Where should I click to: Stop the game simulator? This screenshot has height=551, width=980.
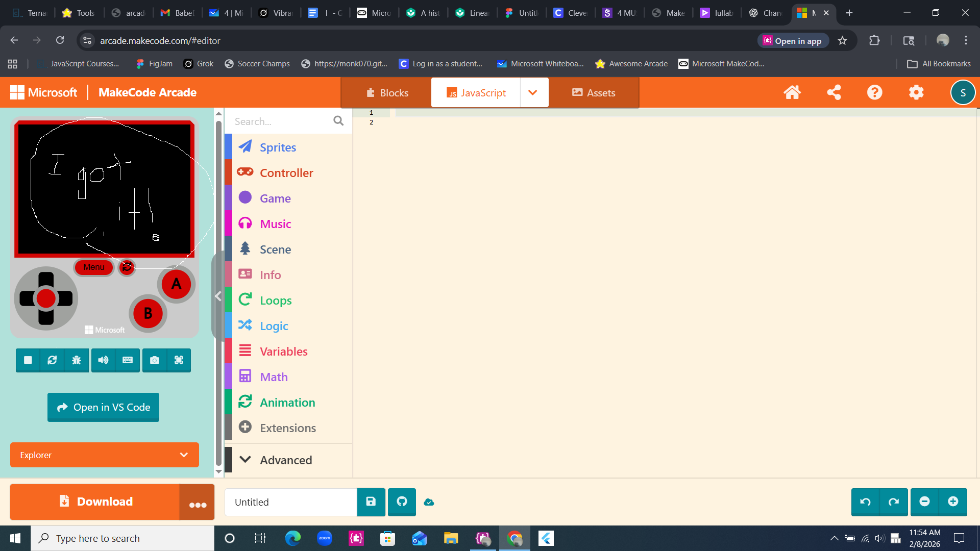(x=28, y=360)
